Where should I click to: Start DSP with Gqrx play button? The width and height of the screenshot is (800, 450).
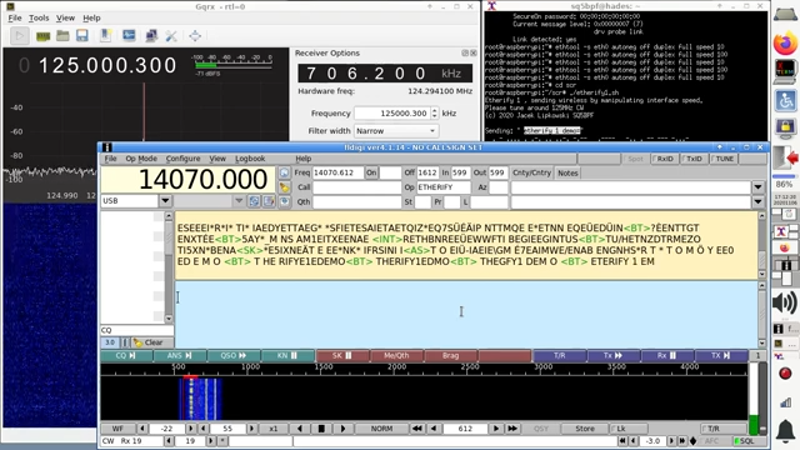tap(19, 36)
